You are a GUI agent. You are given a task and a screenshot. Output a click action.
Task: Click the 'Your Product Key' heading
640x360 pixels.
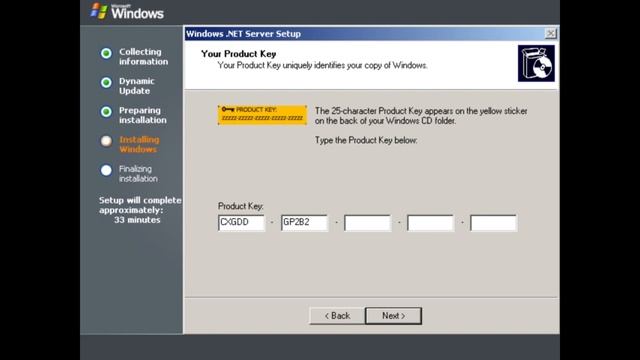point(238,54)
